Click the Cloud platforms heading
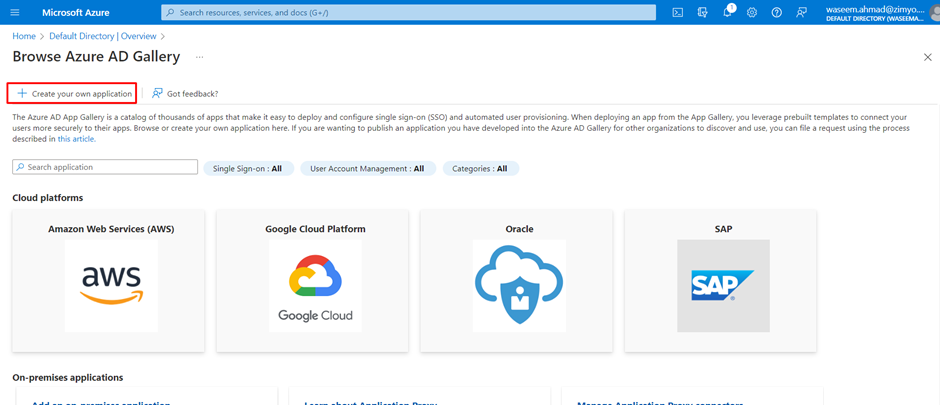The width and height of the screenshot is (940, 405). click(x=47, y=198)
